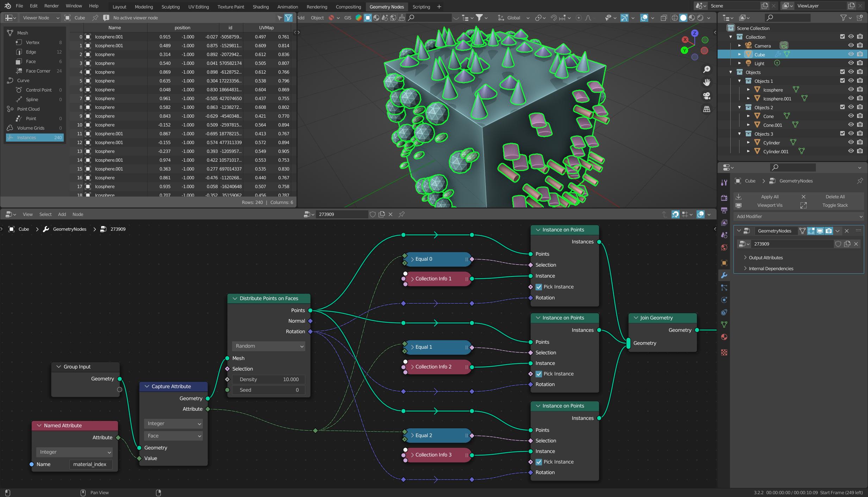Open the Material properties sphere tab
Screen dimensions: 868x497
pos(724,337)
